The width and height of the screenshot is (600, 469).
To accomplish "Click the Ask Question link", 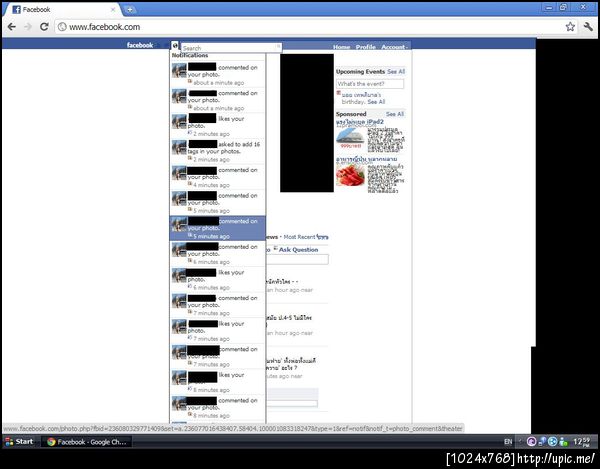I will (x=298, y=249).
